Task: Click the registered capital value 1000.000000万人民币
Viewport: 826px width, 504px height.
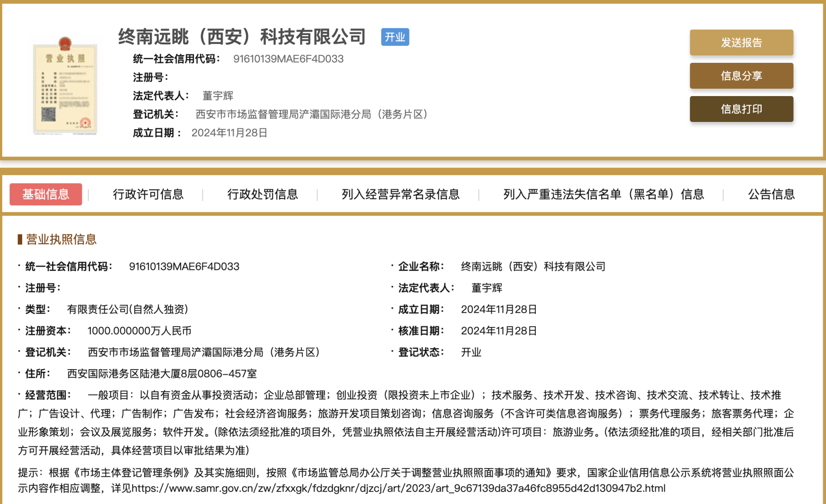Action: point(139,331)
